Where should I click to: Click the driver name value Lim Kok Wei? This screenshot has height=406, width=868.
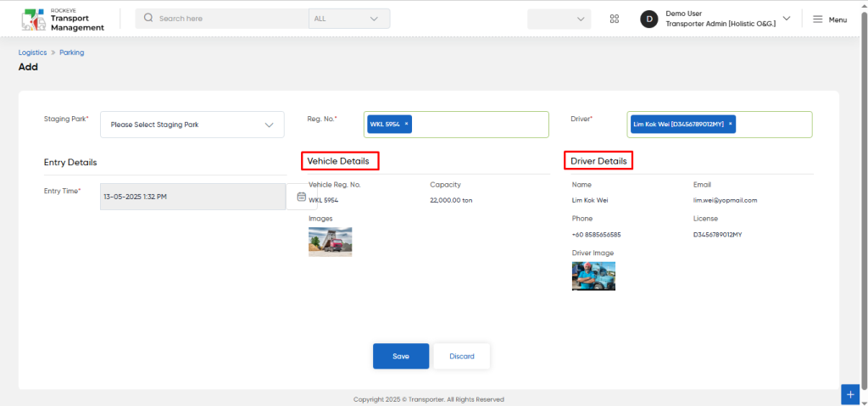pos(590,201)
